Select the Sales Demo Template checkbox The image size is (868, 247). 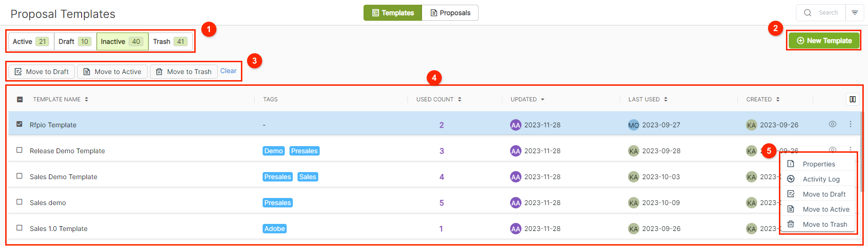pos(19,176)
